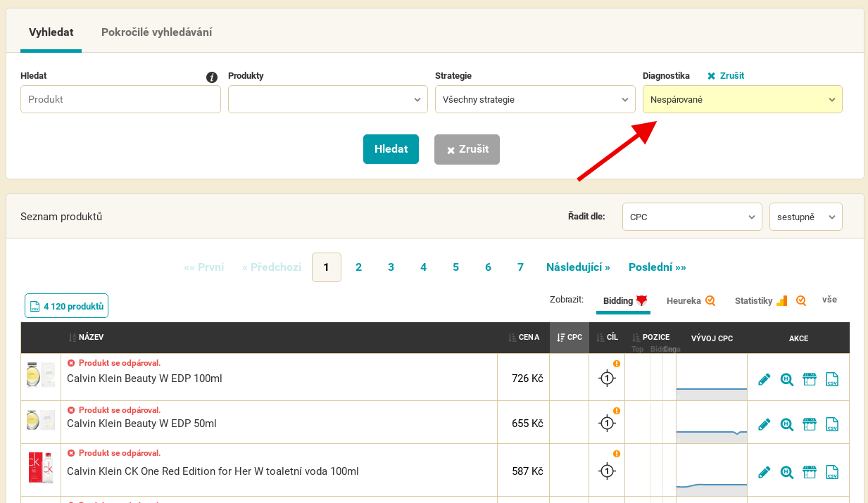Inspect Beauty EDP 50ml on Heureka magnifier
Image resolution: width=868 pixels, height=503 pixels.
pos(786,425)
